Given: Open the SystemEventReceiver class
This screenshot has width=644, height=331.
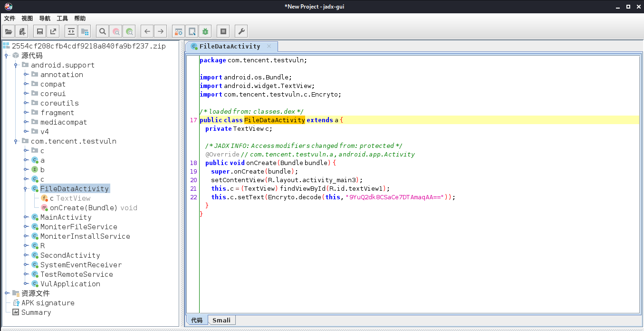Looking at the screenshot, I should pos(81,265).
